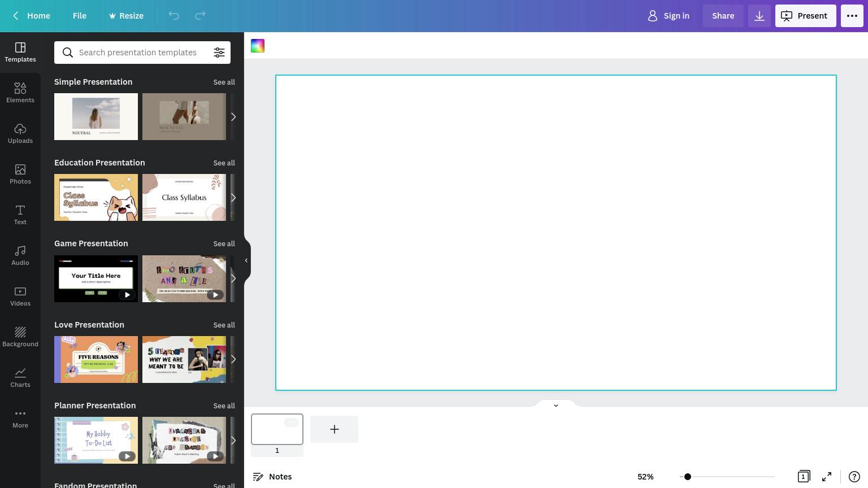The height and width of the screenshot is (488, 868).
Task: Open the Help question mark
Action: coord(854,477)
